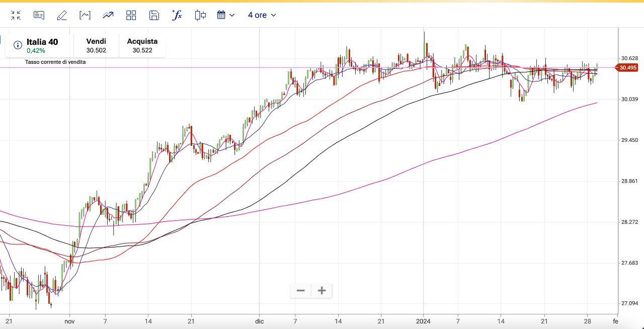Click the chevron next to the calendar icon
The width and height of the screenshot is (644, 329).
(232, 15)
